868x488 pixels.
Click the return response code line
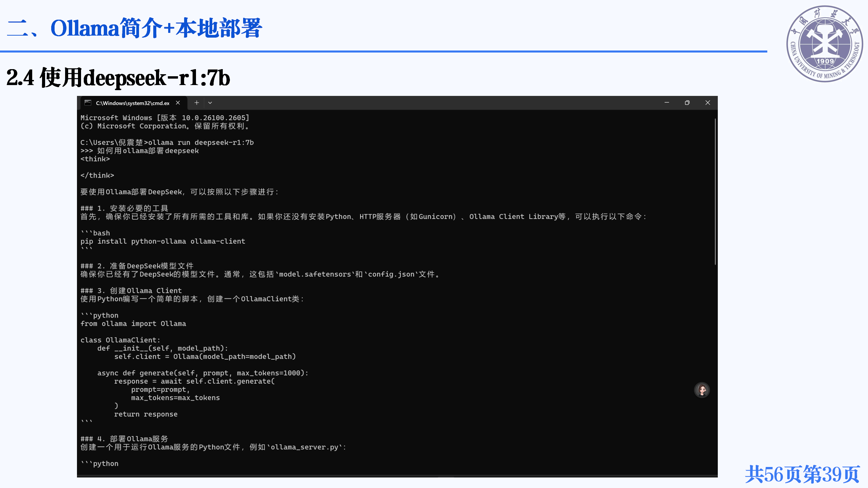click(146, 414)
